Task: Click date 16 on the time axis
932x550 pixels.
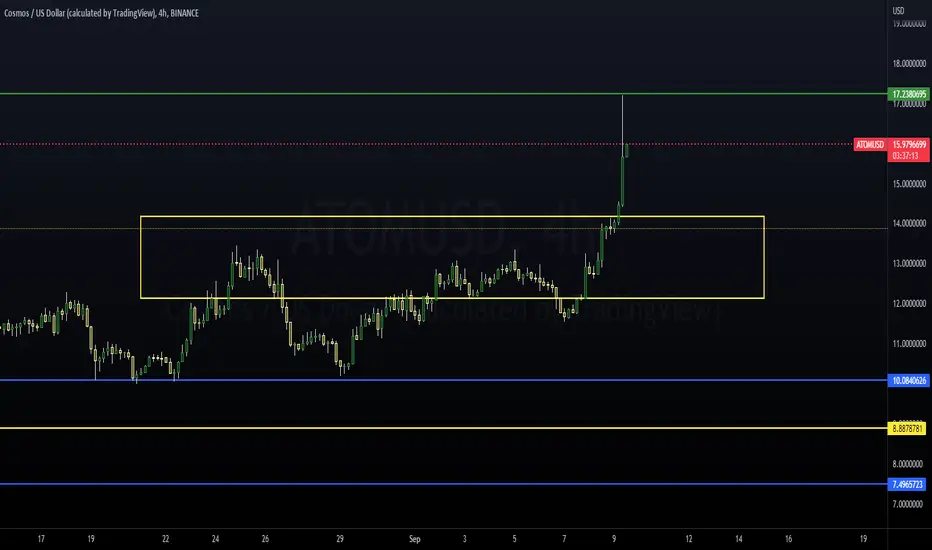Action: tap(789, 539)
